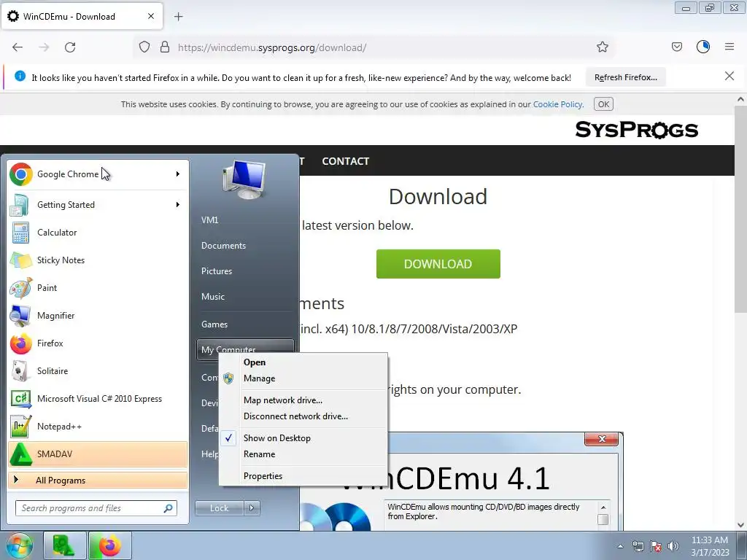This screenshot has width=747, height=560.
Task: Open CONTACT navigation link
Action: point(345,161)
